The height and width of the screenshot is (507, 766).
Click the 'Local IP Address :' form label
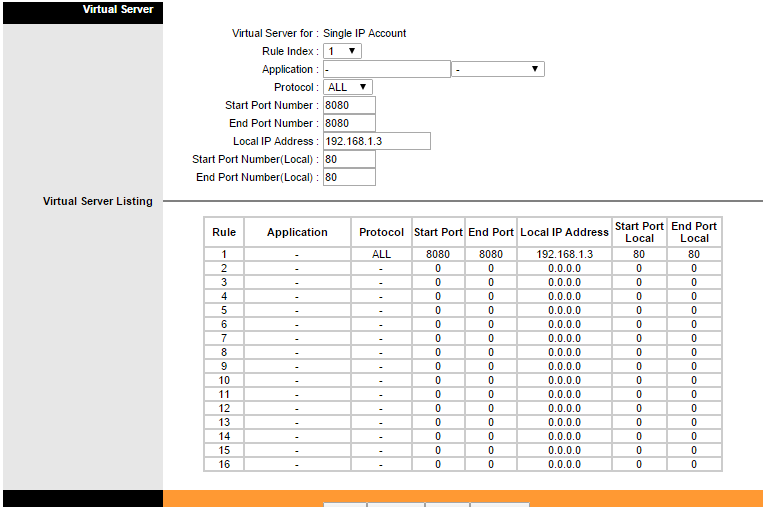(276, 141)
